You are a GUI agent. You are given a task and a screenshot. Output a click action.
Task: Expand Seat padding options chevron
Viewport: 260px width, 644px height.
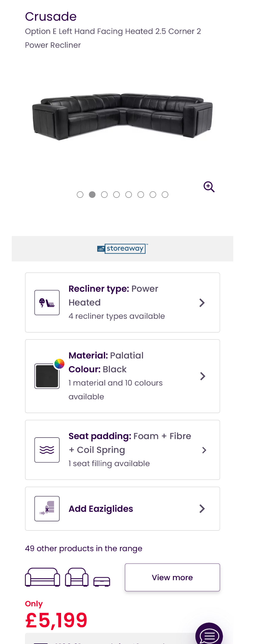(204, 450)
